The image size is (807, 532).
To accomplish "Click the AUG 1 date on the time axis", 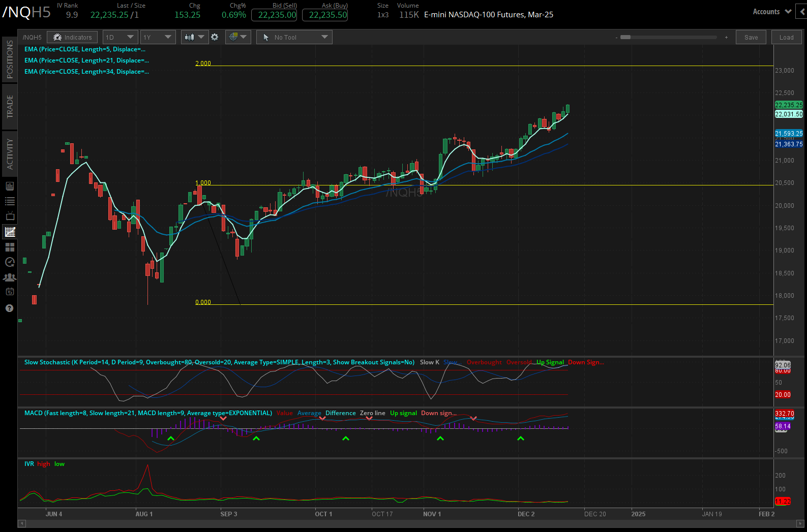I will coord(144,514).
